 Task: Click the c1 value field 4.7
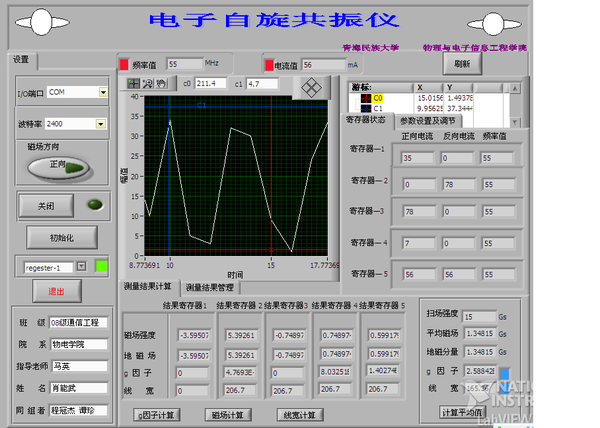pyautogui.click(x=262, y=83)
